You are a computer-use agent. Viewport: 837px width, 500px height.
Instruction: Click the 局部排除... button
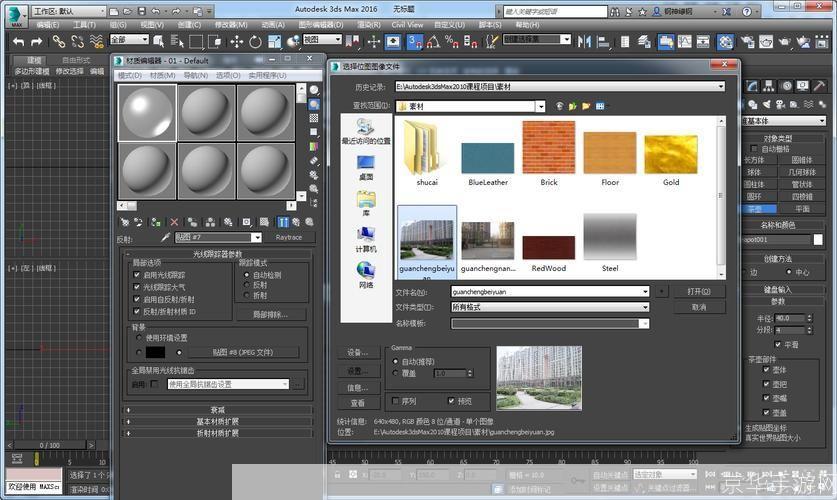pyautogui.click(x=271, y=314)
